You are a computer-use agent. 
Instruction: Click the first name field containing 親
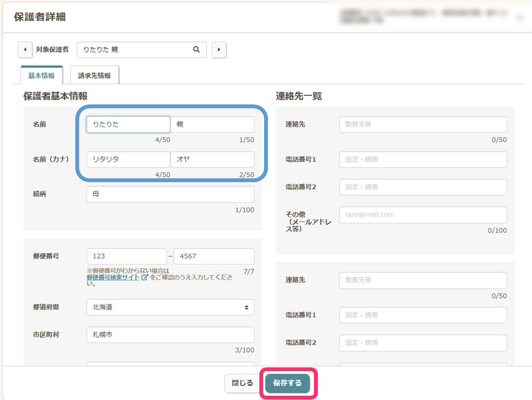tap(212, 125)
